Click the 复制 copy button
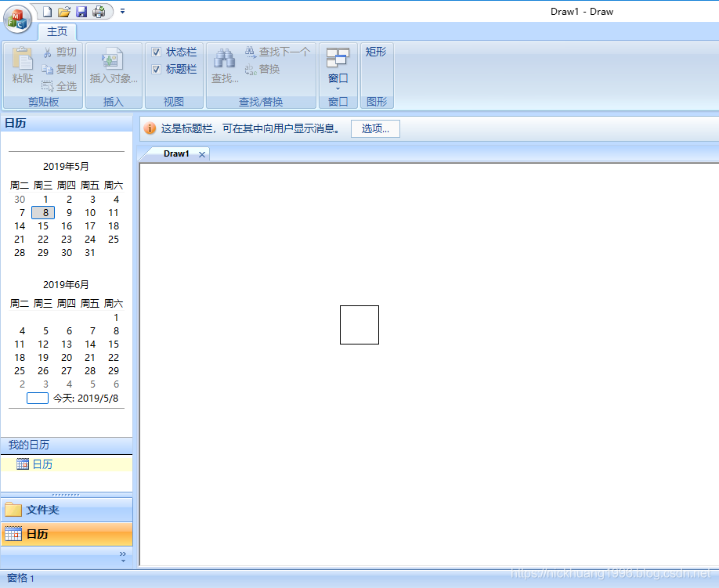 tap(60, 69)
